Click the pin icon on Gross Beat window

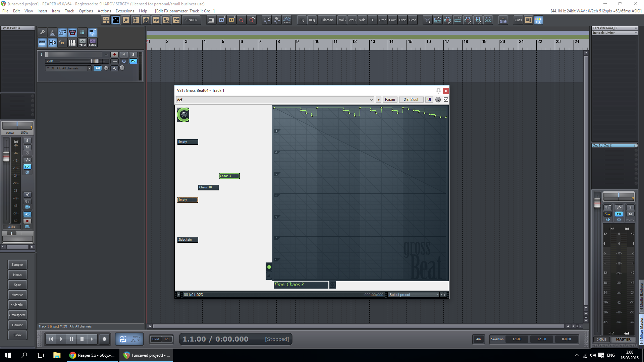pyautogui.click(x=438, y=90)
